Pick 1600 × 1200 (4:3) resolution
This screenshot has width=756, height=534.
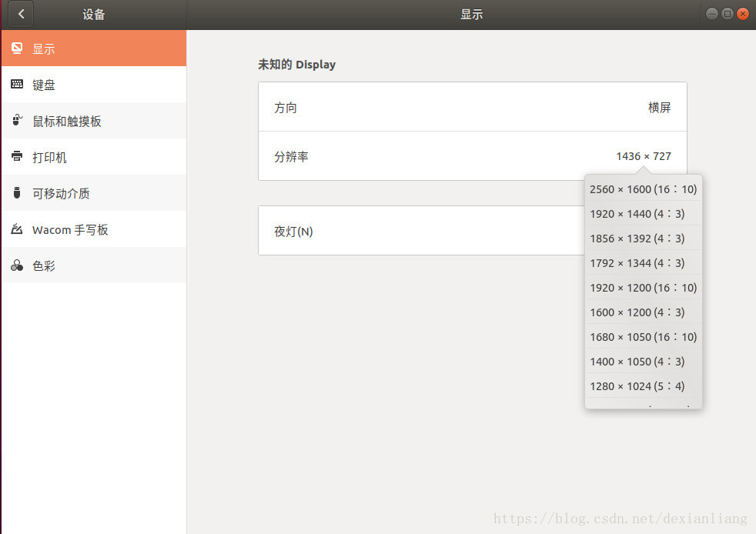pos(643,312)
